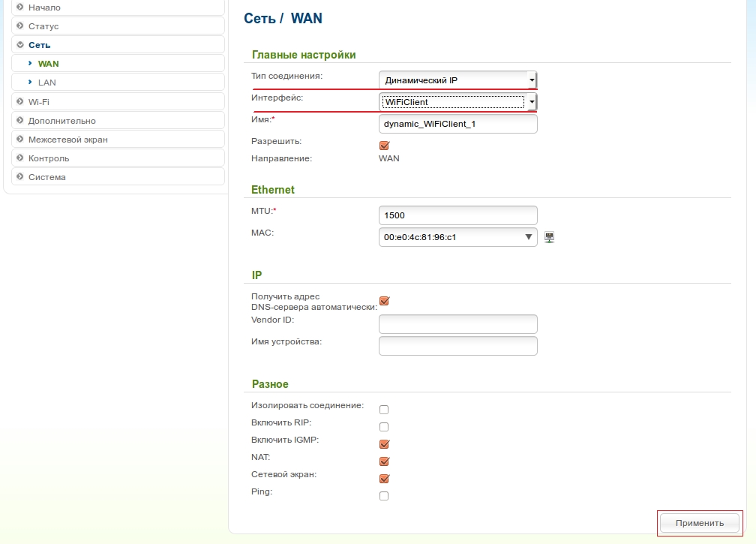
Task: Click the arrow bullet beside Статус
Action: point(19,26)
